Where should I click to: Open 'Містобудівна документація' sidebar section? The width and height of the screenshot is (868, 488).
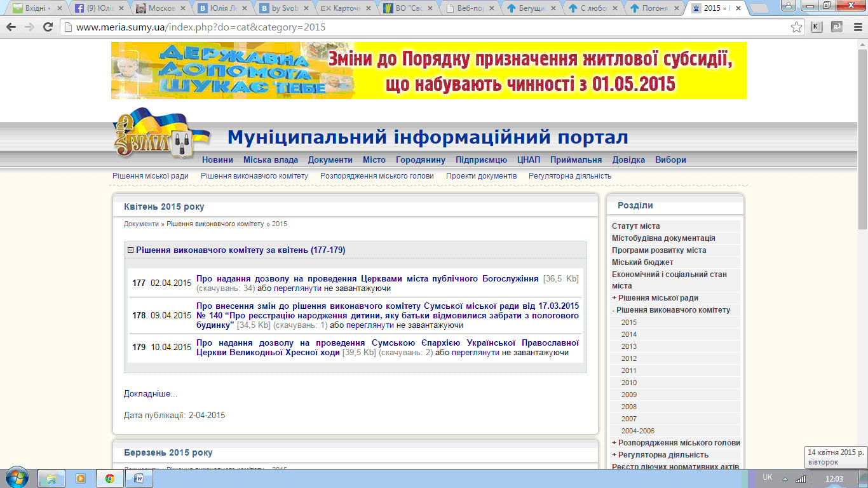[x=663, y=238]
